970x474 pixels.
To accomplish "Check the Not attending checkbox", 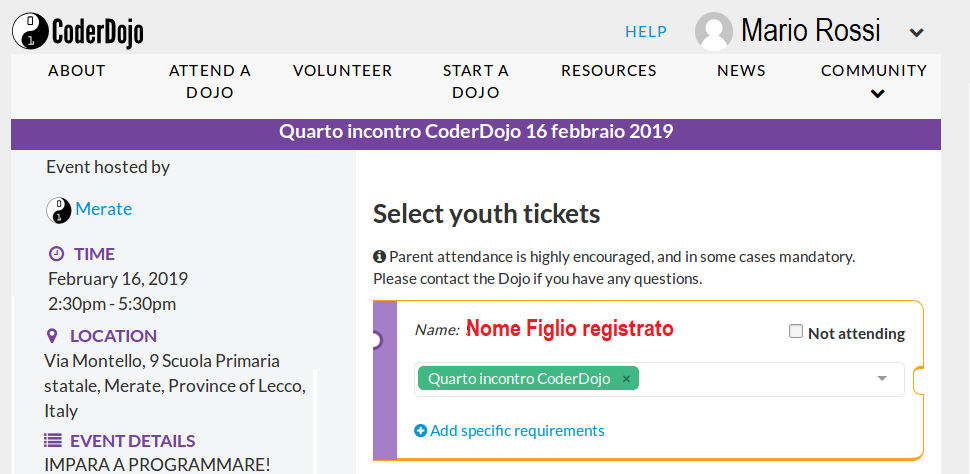I will [796, 332].
